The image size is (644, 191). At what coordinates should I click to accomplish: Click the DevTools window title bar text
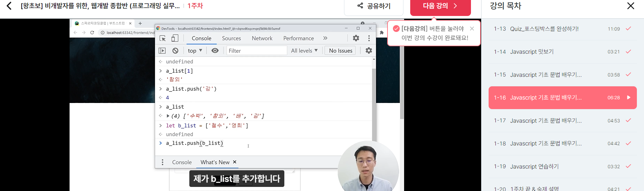click(221, 29)
